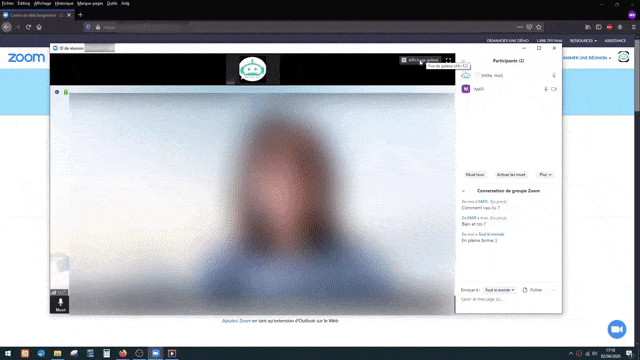Enter full screen mode in Zoom meeting
This screenshot has width=640, height=360.
pyautogui.click(x=448, y=60)
